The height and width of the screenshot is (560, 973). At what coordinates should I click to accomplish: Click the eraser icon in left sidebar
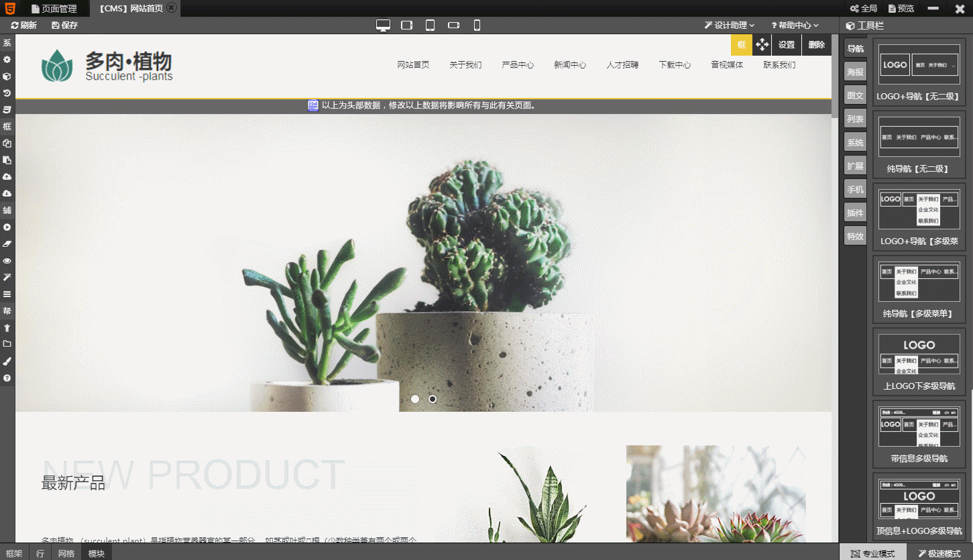(x=7, y=244)
